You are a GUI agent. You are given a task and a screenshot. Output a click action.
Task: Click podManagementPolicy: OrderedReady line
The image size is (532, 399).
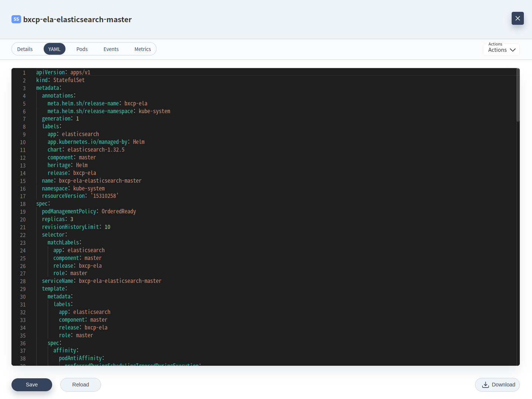(x=89, y=212)
